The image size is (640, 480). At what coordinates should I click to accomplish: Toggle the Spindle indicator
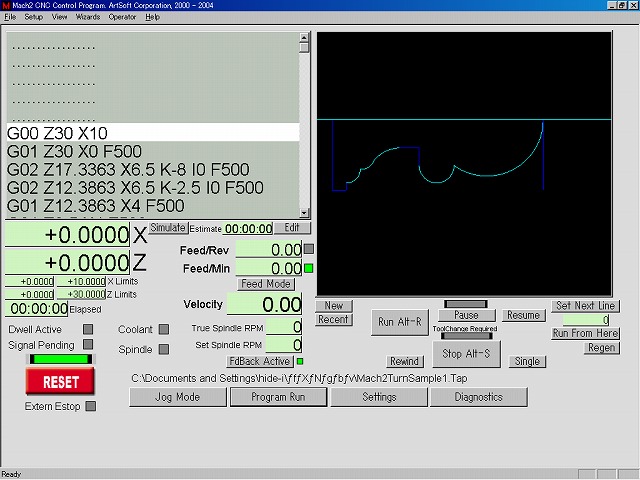(x=164, y=349)
